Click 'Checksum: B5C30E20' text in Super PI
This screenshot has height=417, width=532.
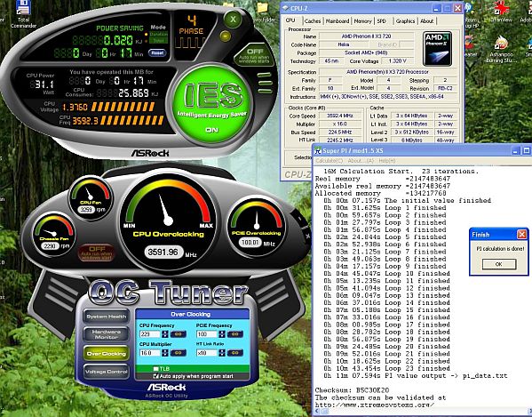click(x=352, y=390)
